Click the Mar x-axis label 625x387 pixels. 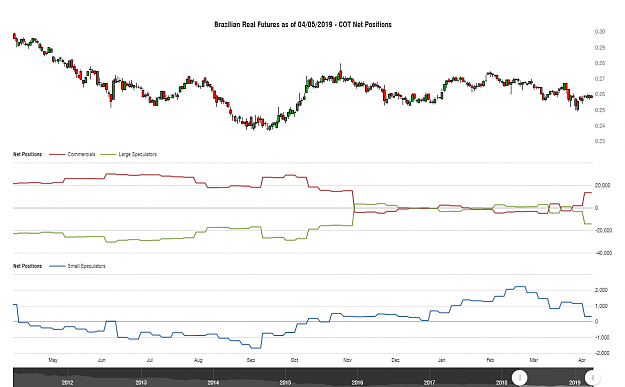[x=534, y=360]
